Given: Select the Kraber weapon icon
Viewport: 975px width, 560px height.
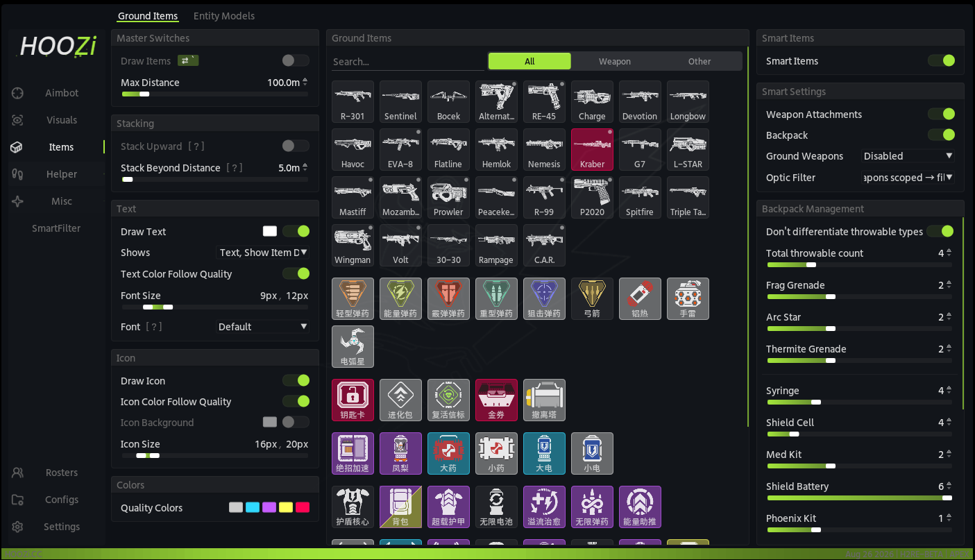Looking at the screenshot, I should click(592, 149).
